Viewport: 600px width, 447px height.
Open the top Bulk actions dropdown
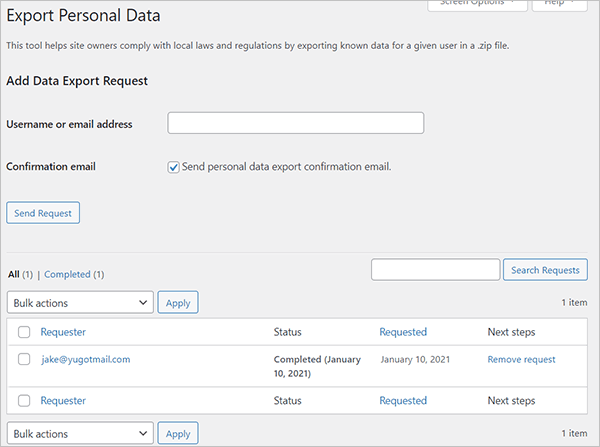click(80, 302)
